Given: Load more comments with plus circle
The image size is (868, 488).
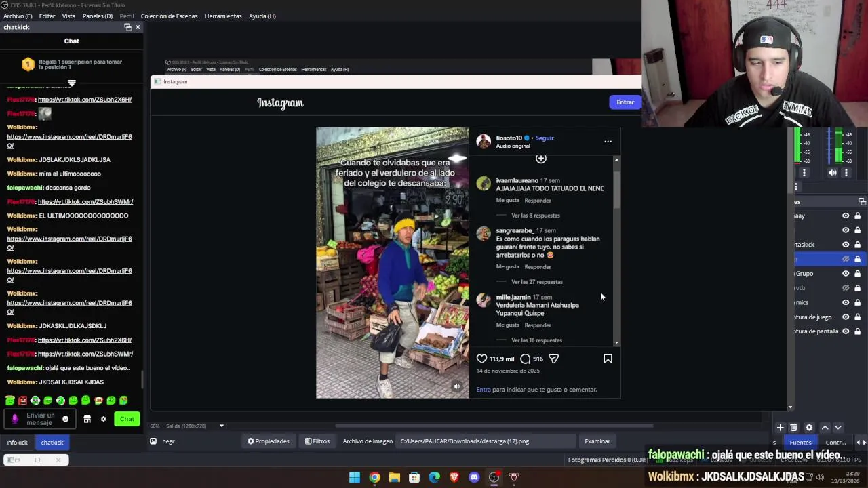Looking at the screenshot, I should pos(540,159).
